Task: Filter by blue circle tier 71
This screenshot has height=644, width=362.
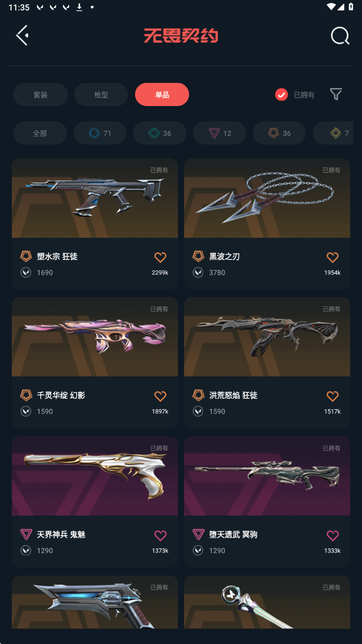Action: coord(100,133)
